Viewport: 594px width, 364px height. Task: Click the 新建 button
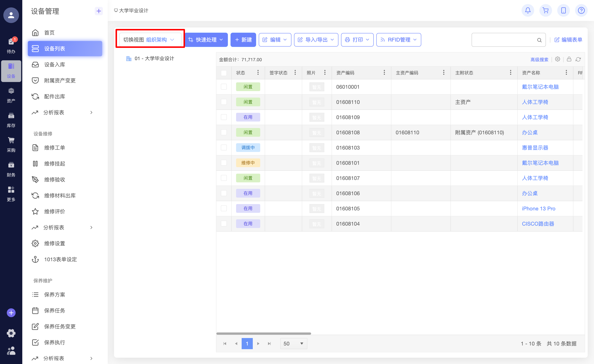click(x=243, y=40)
